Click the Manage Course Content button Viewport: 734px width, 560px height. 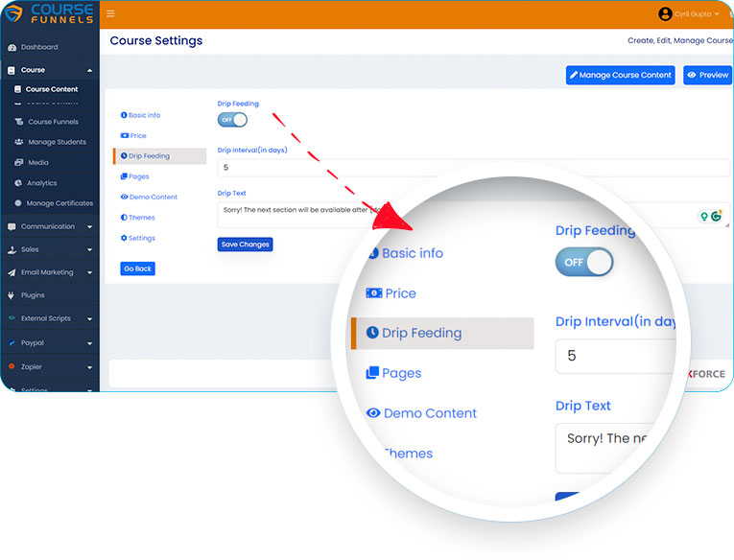click(620, 75)
